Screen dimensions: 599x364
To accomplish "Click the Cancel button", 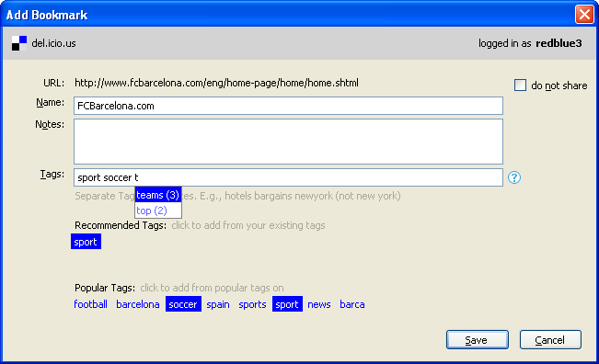I will click(x=550, y=339).
